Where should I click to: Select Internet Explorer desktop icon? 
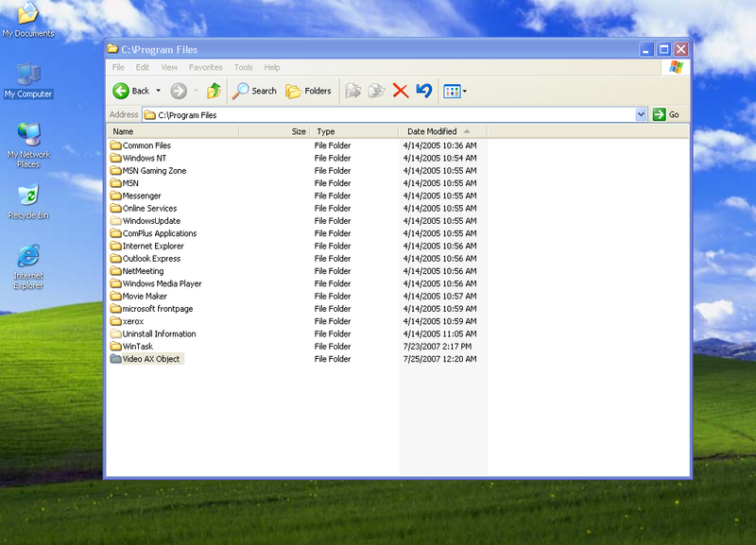click(28, 267)
